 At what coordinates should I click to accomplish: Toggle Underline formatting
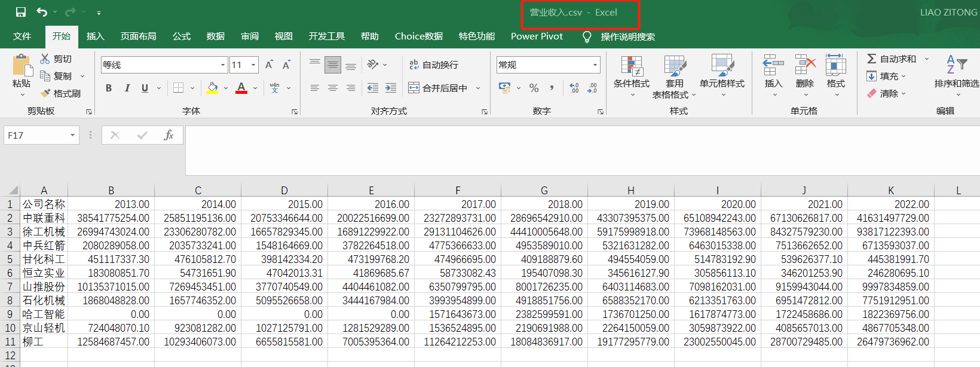pyautogui.click(x=145, y=88)
